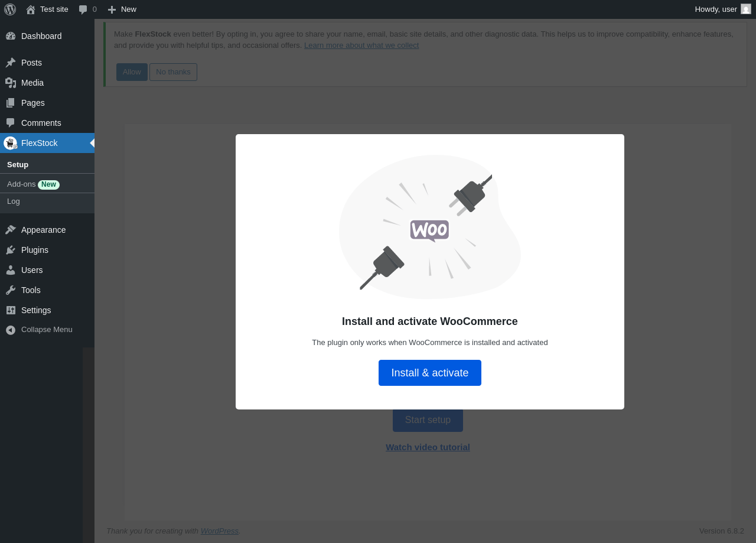Select the Posts pushpin icon

coord(11,63)
